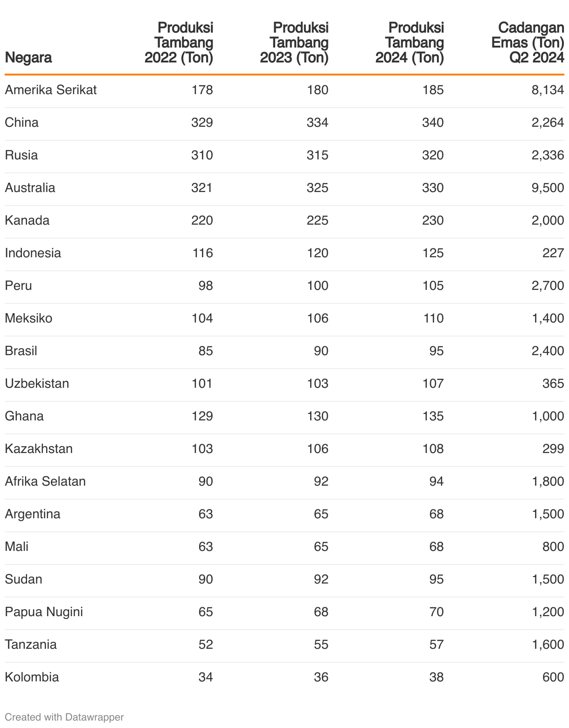Select the Kolombia country cell
The image size is (569, 728).
(32, 677)
